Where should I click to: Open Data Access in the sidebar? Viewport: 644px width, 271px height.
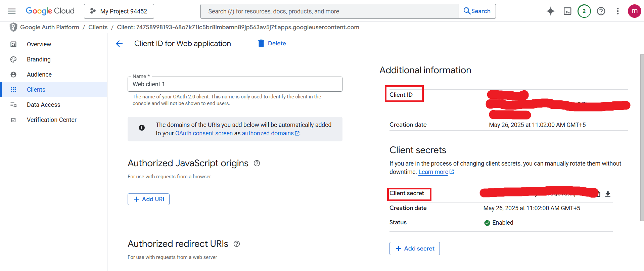tap(43, 105)
